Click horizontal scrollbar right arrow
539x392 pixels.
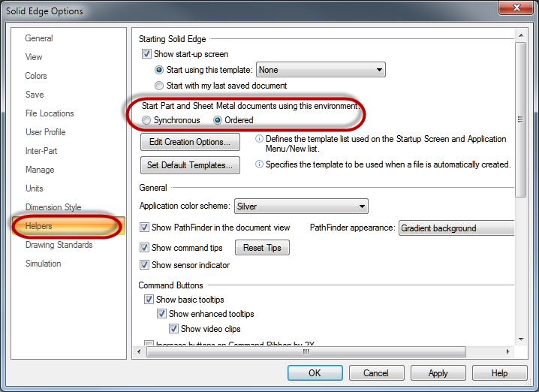coord(508,351)
